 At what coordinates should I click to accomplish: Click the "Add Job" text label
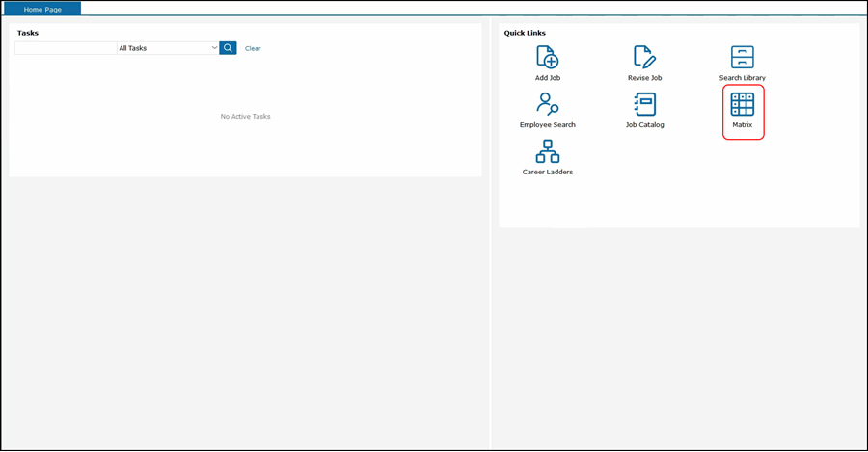[x=547, y=78]
